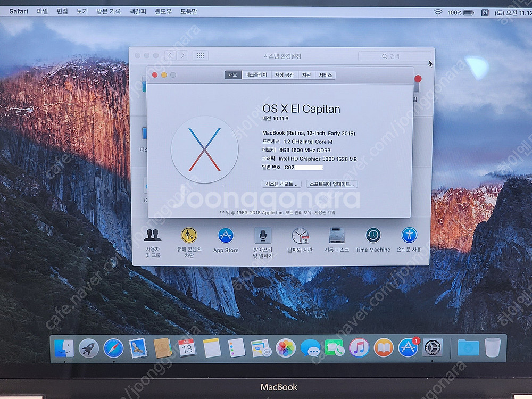Image resolution: width=532 pixels, height=399 pixels.
Task: Open the 편집 menu
Action: point(62,11)
